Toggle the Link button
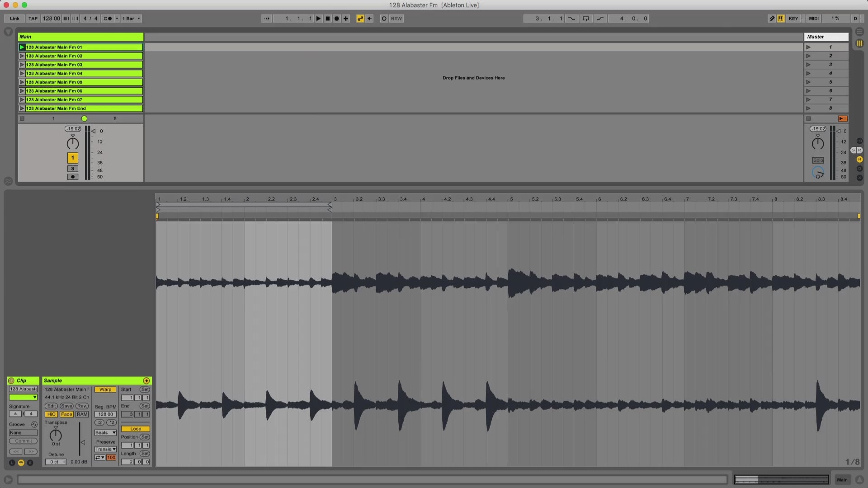The width and height of the screenshot is (868, 488). click(14, 19)
